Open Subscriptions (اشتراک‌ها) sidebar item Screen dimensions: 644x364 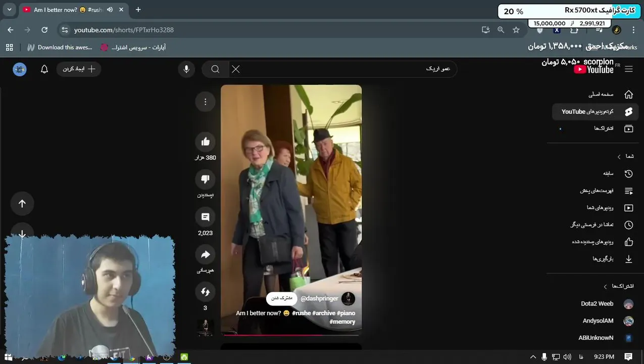pos(595,128)
